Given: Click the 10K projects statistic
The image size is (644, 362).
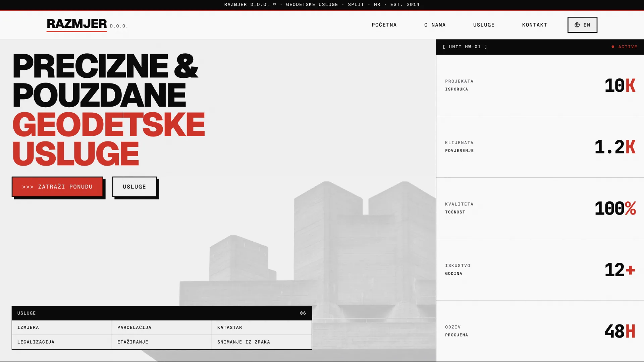Looking at the screenshot, I should coord(620,85).
